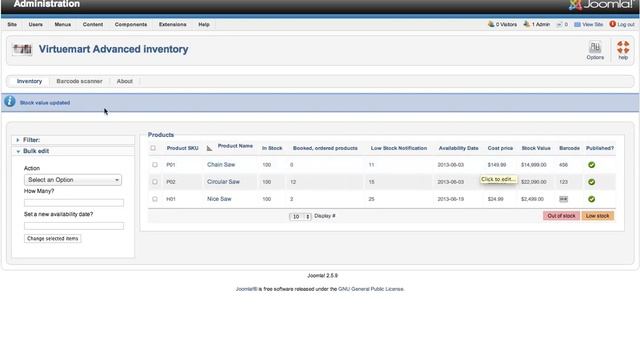Click the red Out of stock legend
The width and height of the screenshot is (640, 360).
click(561, 216)
